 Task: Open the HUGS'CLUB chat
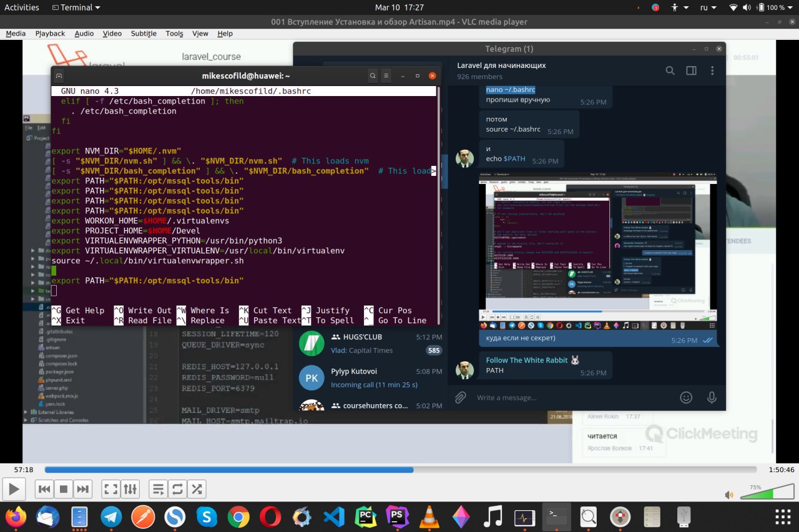[370, 344]
